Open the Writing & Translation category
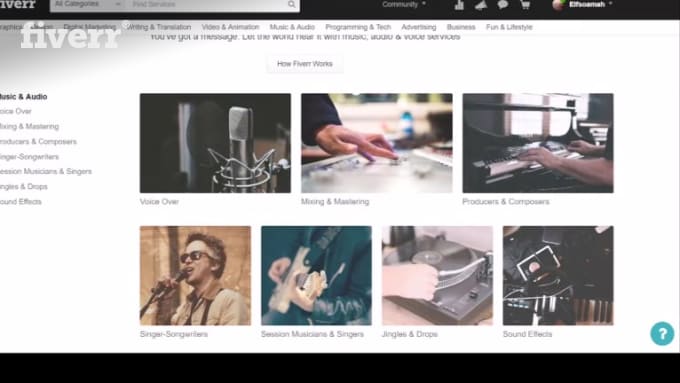Image resolution: width=680 pixels, height=383 pixels. tap(159, 27)
